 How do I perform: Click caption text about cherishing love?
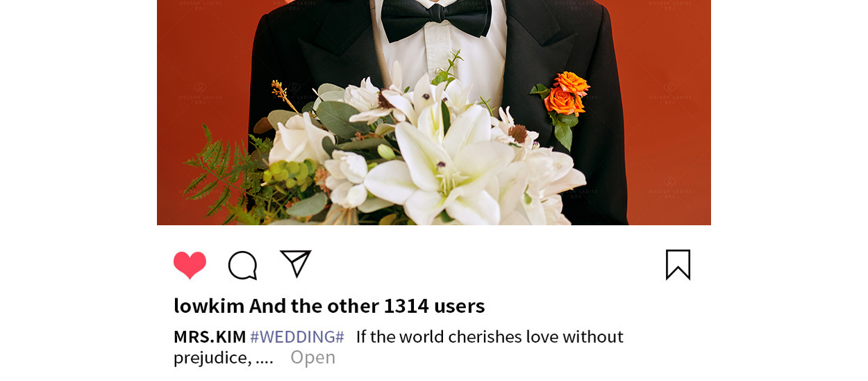tap(490, 337)
